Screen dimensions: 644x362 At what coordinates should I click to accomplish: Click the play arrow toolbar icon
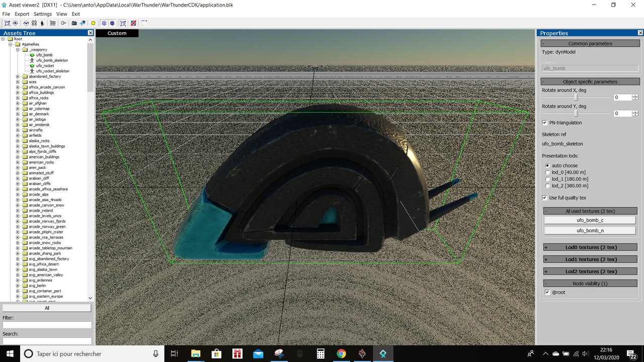click(x=63, y=23)
